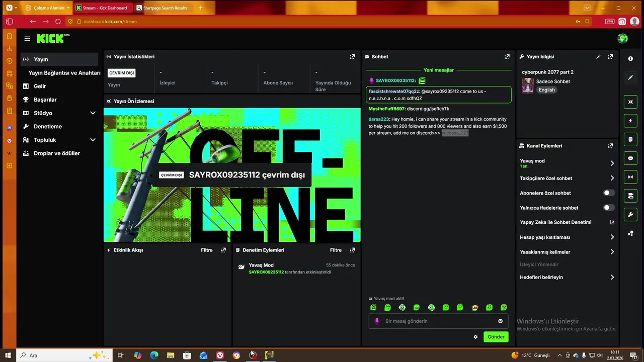The image size is (644, 362).
Task: Expand the Stüdyo sidebar section
Action: (x=93, y=113)
